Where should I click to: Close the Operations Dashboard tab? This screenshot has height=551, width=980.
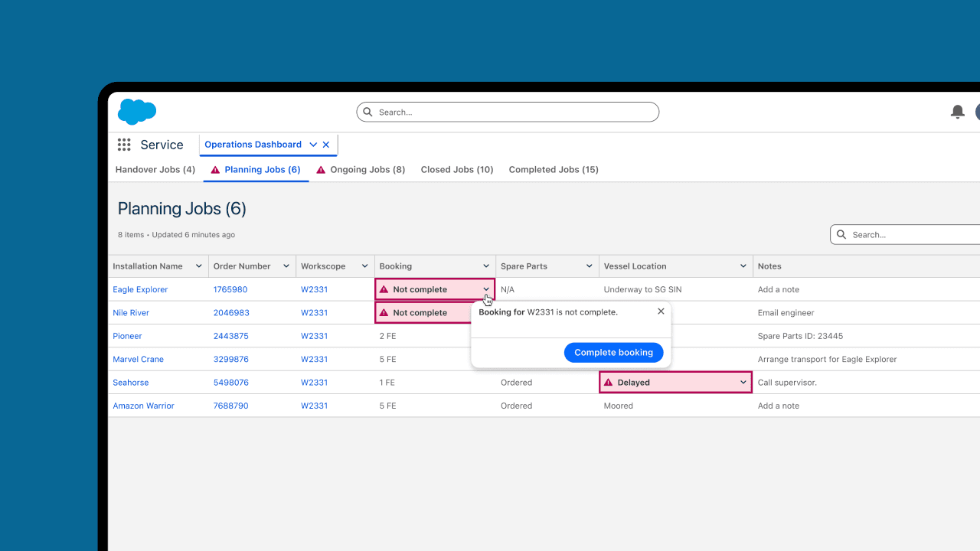click(326, 145)
